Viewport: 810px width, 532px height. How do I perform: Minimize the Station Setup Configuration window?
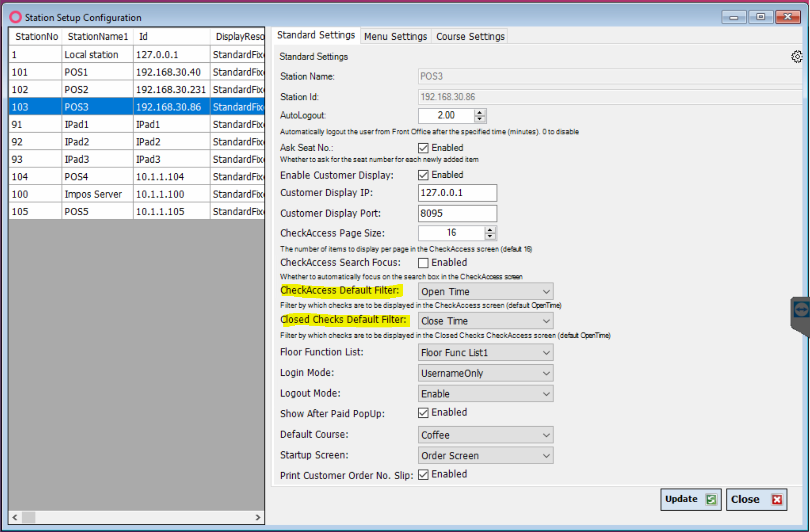coord(734,17)
